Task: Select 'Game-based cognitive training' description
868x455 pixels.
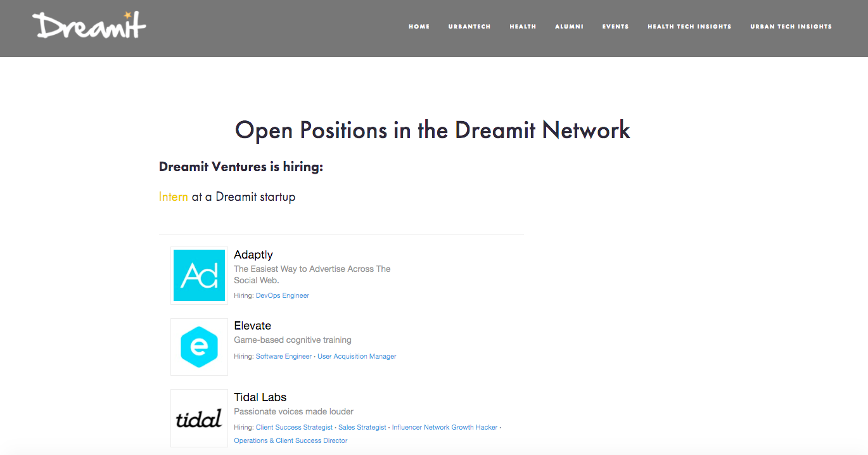Action: click(293, 340)
